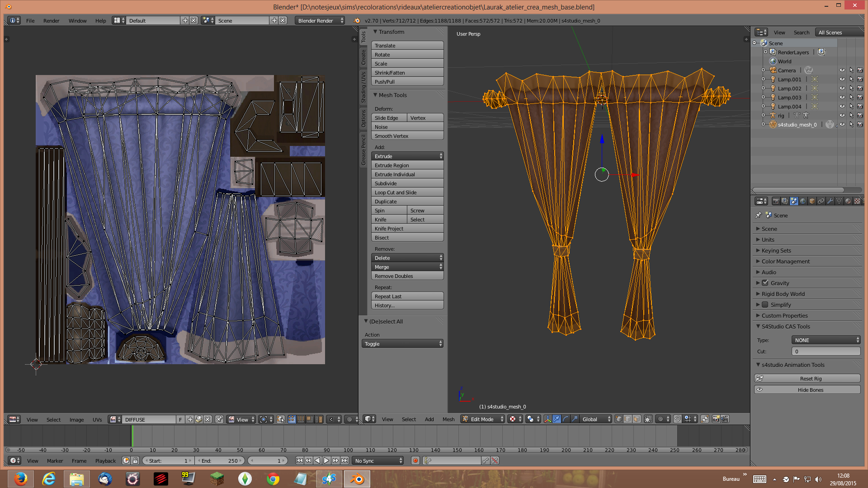This screenshot has height=488, width=868.
Task: Click the Remove Doubles button icon
Action: coord(408,276)
